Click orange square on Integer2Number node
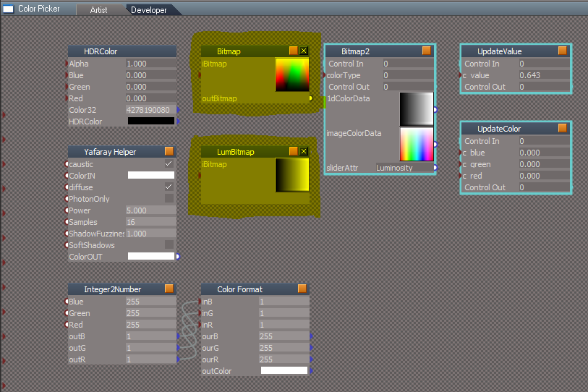This screenshot has height=392, width=588. [169, 289]
